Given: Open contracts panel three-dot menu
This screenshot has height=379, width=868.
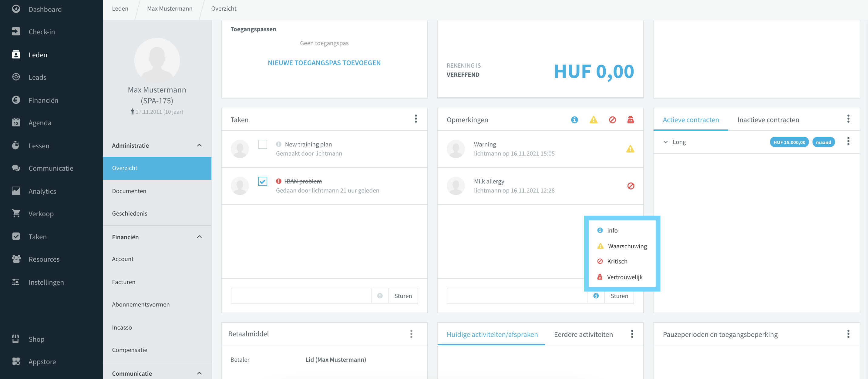Looking at the screenshot, I should [x=848, y=119].
